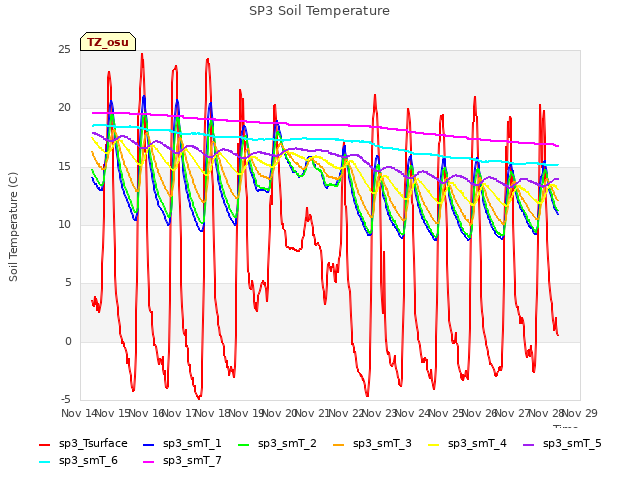Select the sp3_smT_4 legend label
The image size is (640, 480).
click(477, 444)
